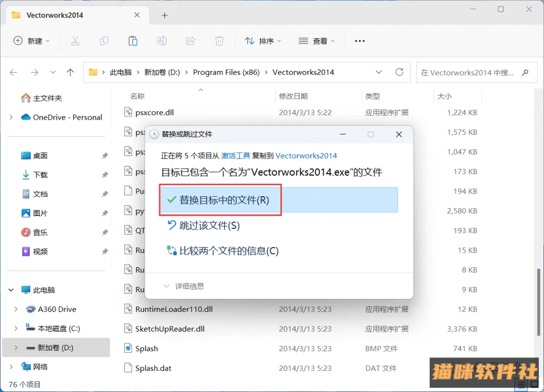Expand the OneDrive - Personal tree node
The image size is (544, 392).
(x=11, y=117)
